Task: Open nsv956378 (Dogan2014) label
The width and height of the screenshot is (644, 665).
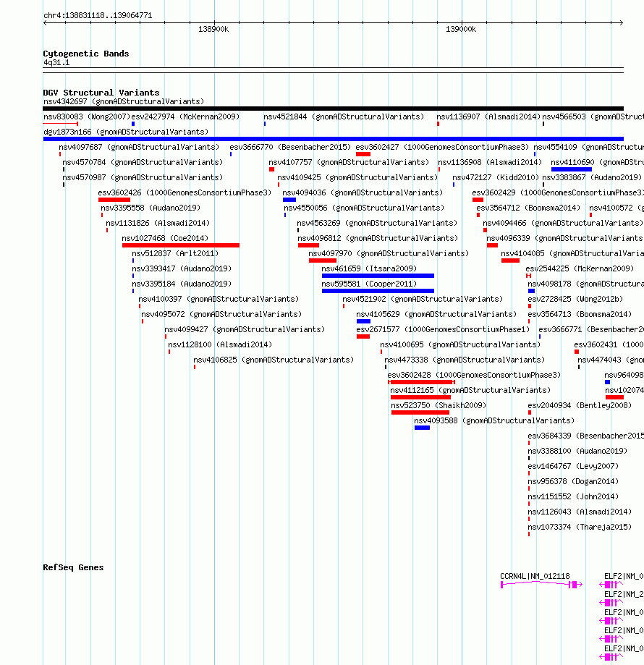Action: coord(573,482)
